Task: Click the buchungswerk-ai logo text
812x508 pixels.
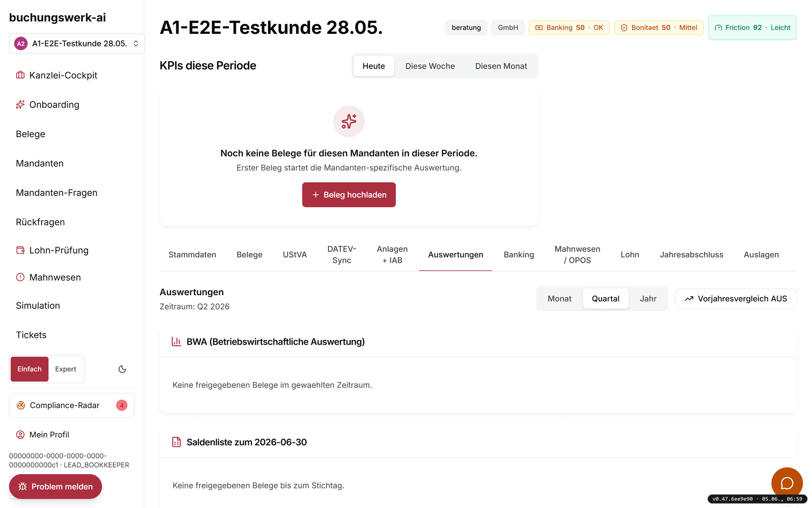Action: click(x=58, y=17)
